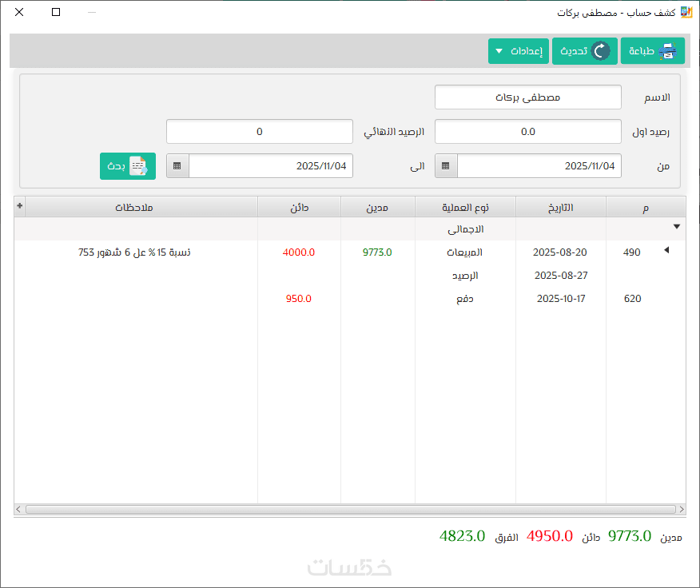Image resolution: width=700 pixels, height=588 pixels.
Task: Open the calendar picker for الى date
Action: pos(177,166)
